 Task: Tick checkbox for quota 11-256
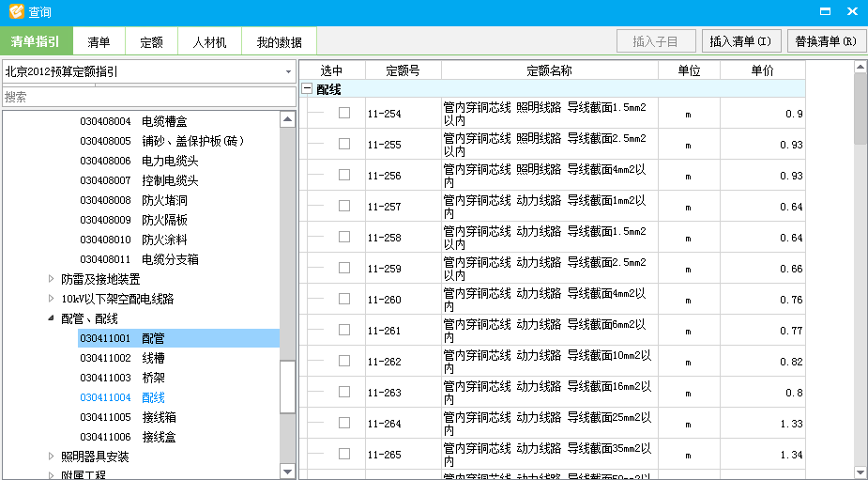click(x=344, y=175)
